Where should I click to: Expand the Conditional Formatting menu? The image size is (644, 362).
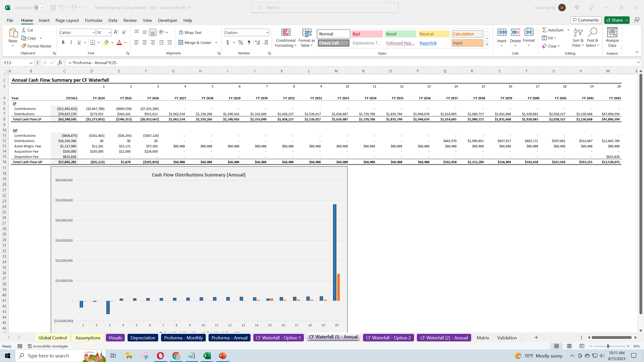[286, 37]
